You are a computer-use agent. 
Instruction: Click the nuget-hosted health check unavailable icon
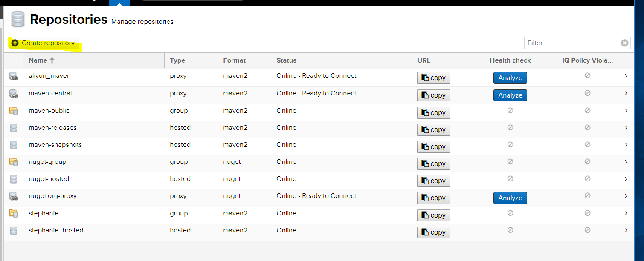tap(510, 178)
